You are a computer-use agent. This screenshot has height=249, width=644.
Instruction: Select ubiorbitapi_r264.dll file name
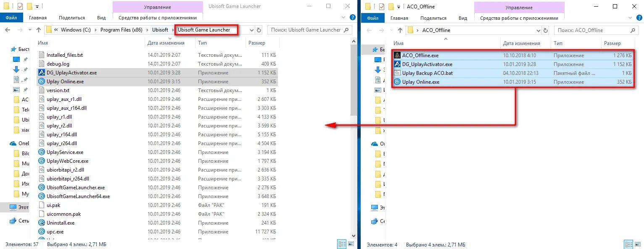point(68,179)
